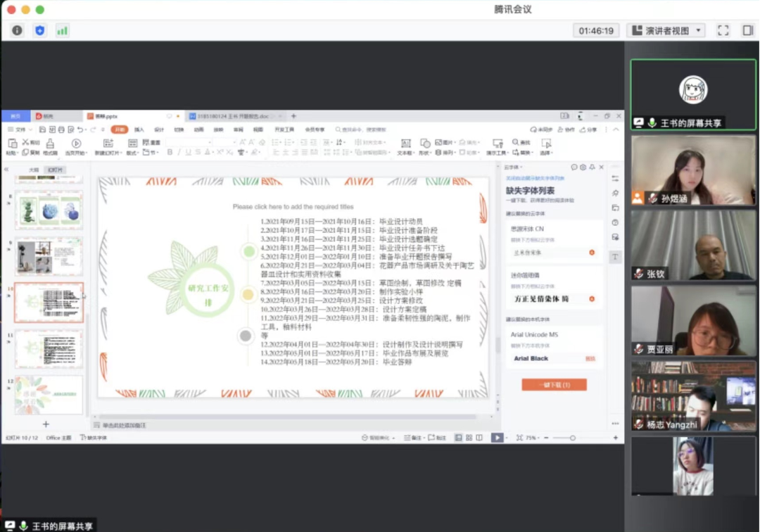This screenshot has height=532, width=760.
Task: Adjust the zoom slider in status bar
Action: [572, 438]
